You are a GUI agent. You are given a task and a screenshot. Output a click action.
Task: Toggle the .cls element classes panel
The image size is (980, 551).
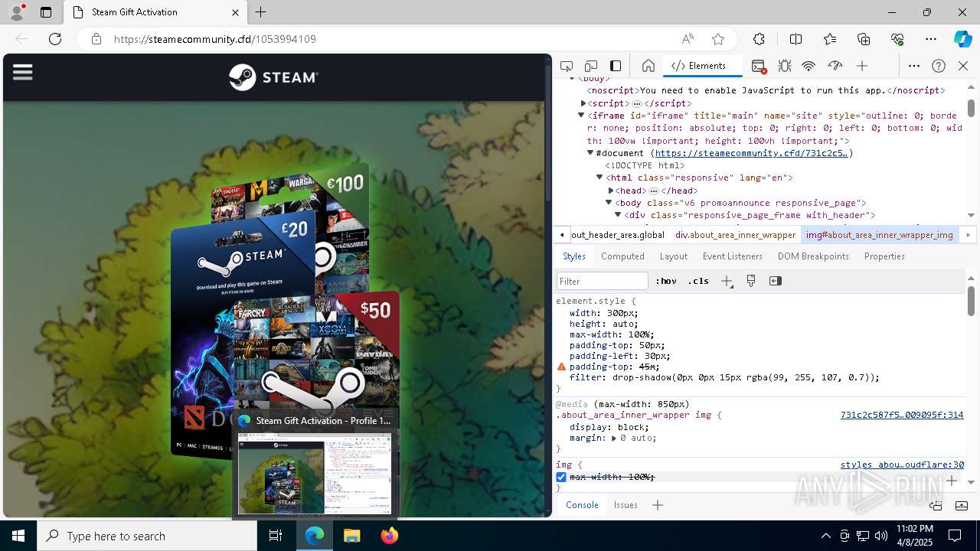(x=698, y=281)
